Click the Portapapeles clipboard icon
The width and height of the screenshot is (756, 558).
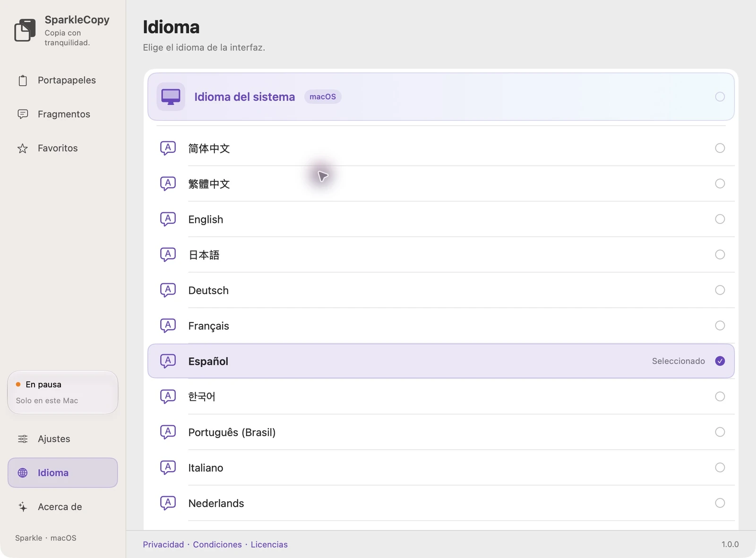pyautogui.click(x=23, y=80)
